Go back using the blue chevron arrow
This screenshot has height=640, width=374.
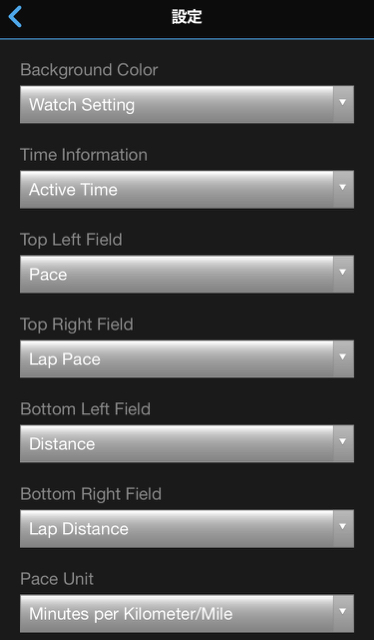(15, 17)
